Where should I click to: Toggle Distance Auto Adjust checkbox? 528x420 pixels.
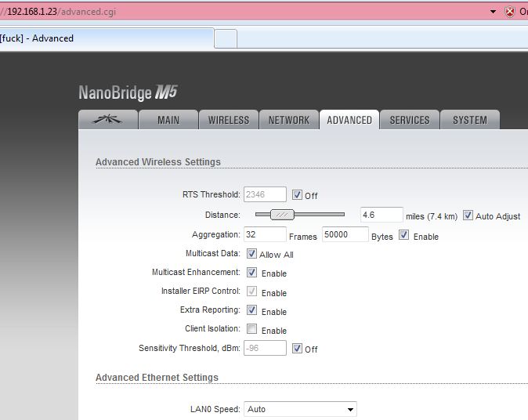(x=468, y=215)
